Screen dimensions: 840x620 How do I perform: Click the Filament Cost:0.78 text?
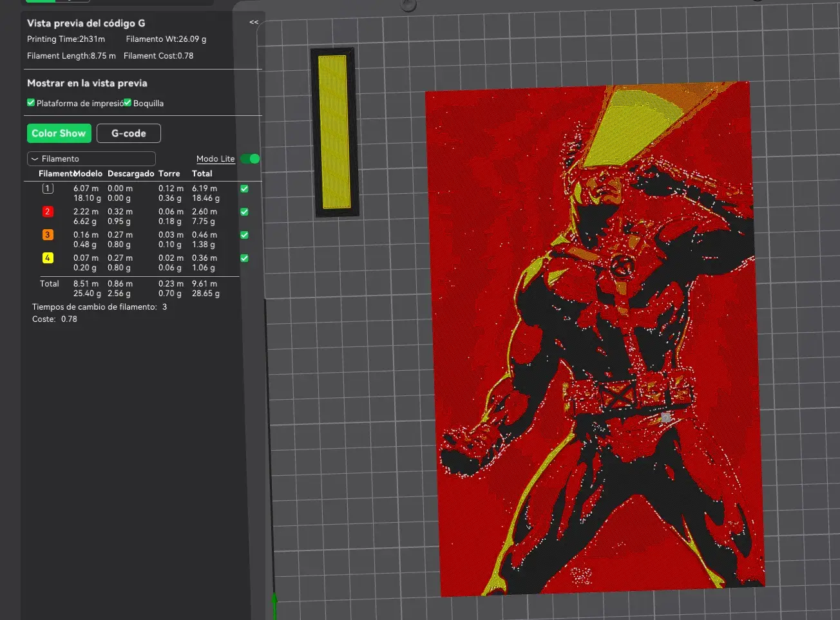tap(158, 56)
